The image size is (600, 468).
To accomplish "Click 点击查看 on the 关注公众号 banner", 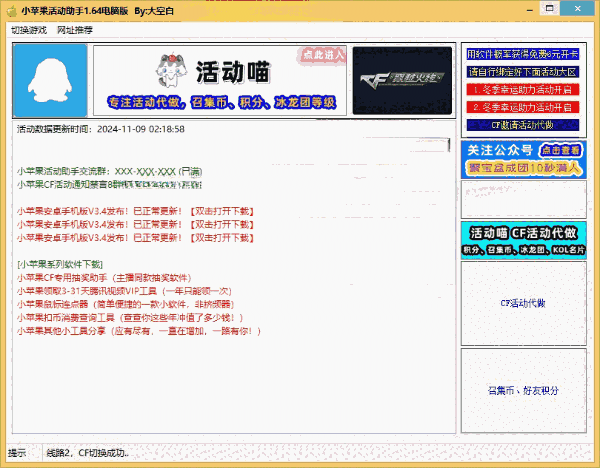I will tap(561, 150).
